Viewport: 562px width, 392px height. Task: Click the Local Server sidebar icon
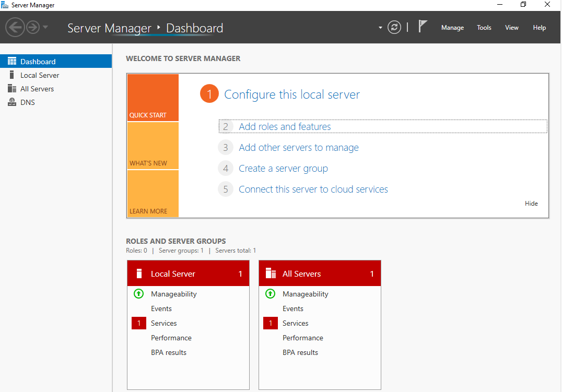point(12,75)
